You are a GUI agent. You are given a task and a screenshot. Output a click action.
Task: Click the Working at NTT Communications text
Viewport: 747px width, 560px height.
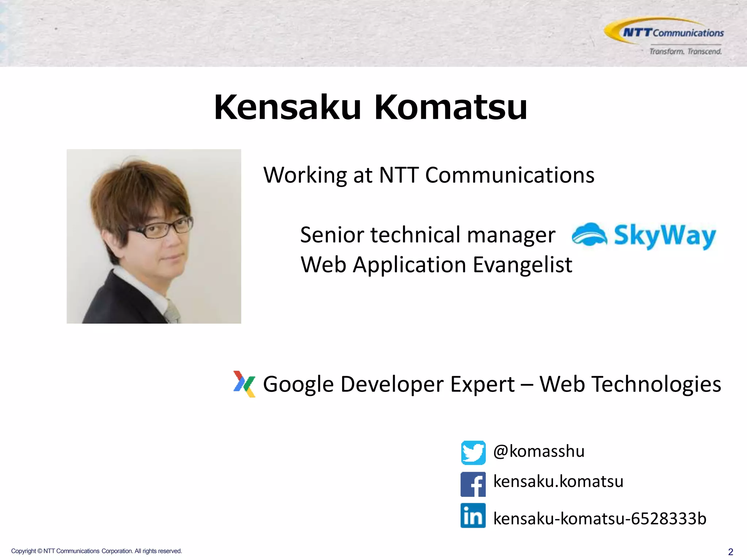pos(429,175)
